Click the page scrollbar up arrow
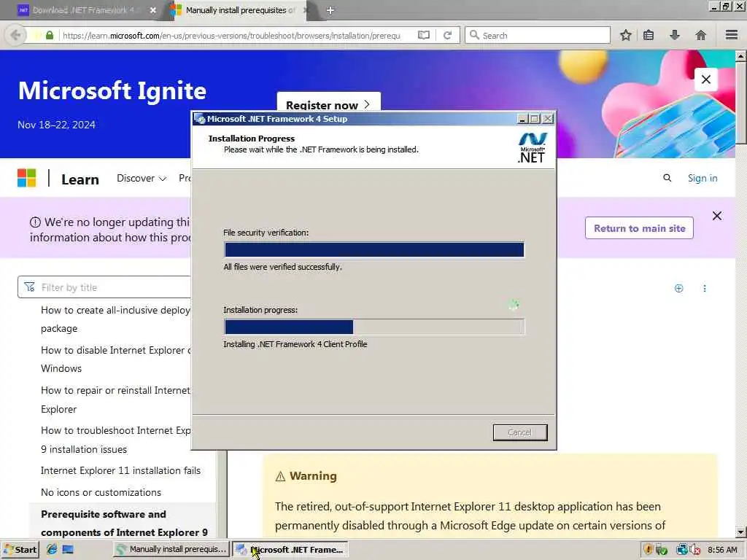The image size is (747, 560). pyautogui.click(x=740, y=56)
